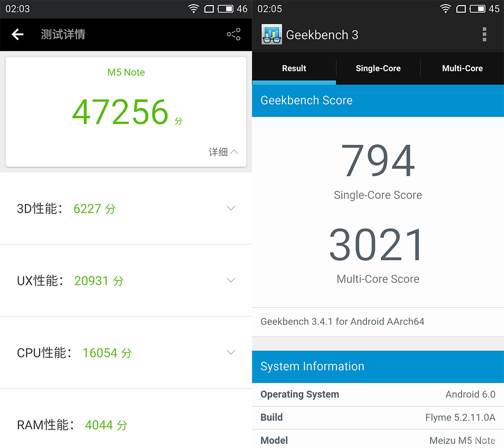504x448 pixels.
Task: Open the Geekbench three-dot overflow menu
Action: 484,35
